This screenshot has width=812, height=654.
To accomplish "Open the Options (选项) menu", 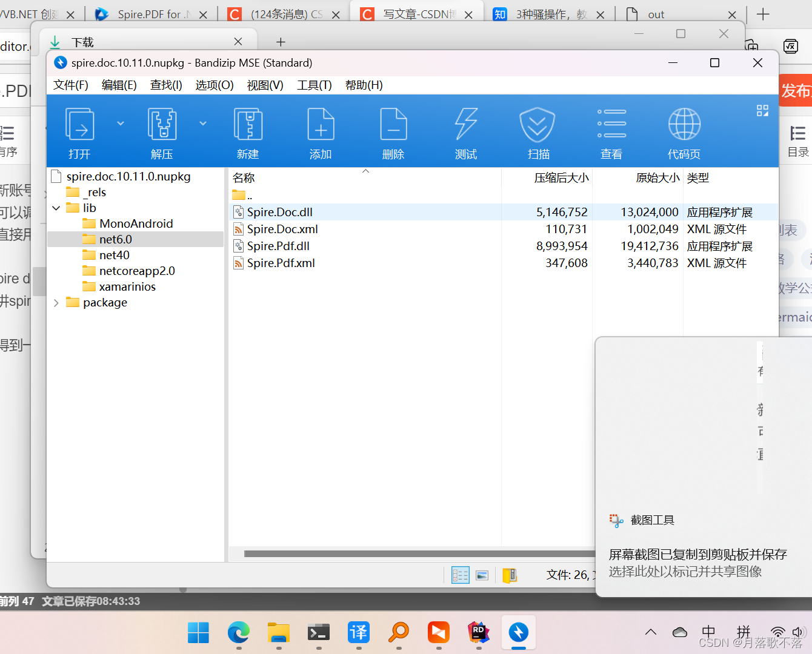I will tap(215, 85).
